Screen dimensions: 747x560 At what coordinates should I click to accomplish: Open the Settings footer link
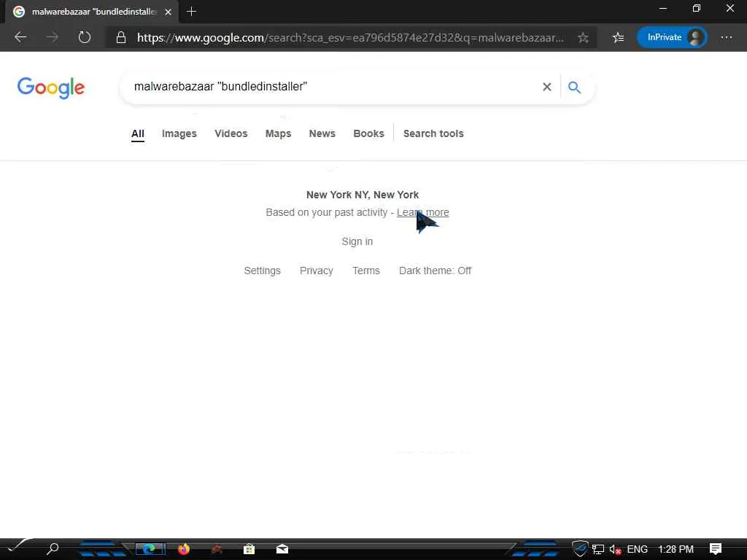tap(263, 271)
